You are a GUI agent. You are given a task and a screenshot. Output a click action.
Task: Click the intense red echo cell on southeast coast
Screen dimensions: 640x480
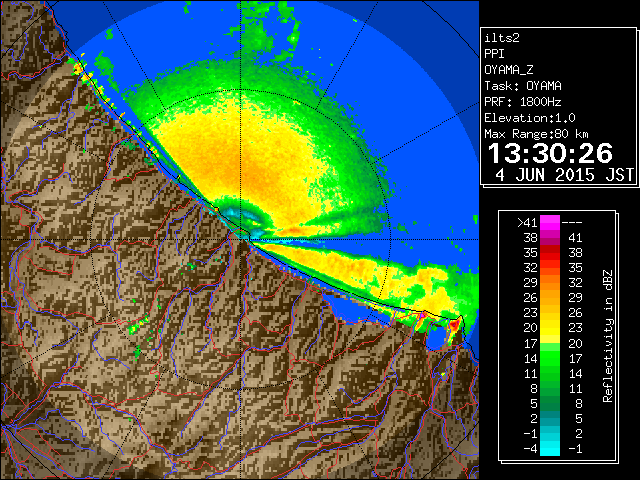(x=454, y=325)
